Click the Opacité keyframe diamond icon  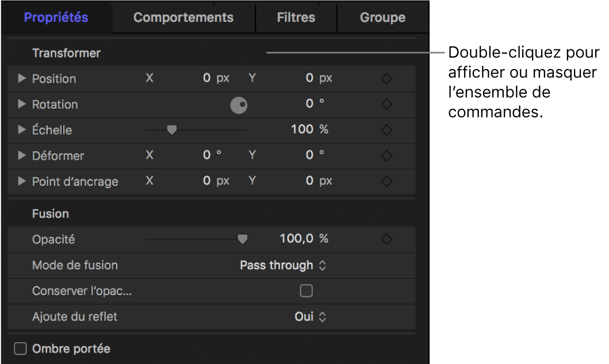(386, 239)
